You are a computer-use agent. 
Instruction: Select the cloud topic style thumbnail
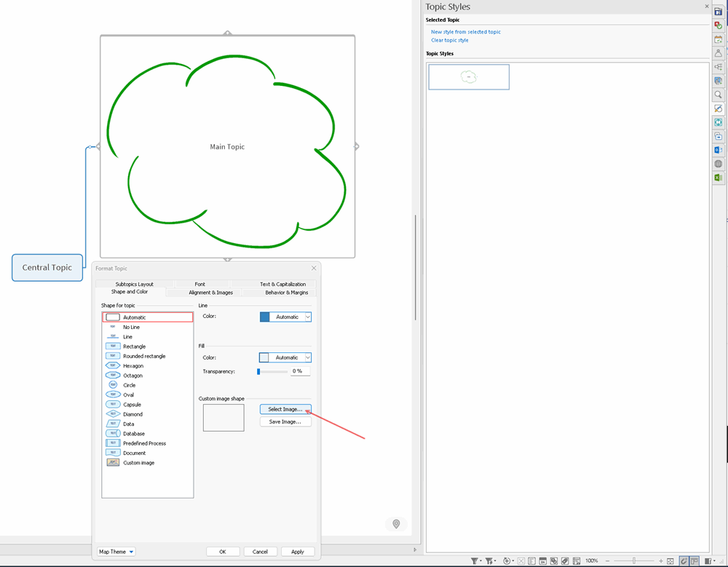click(469, 77)
